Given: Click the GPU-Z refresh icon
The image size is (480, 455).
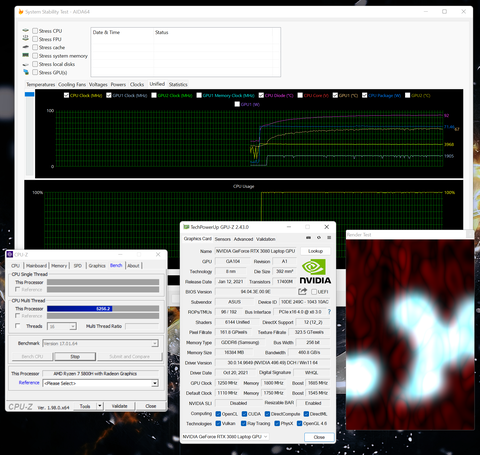Looking at the screenshot, I should coord(319,238).
